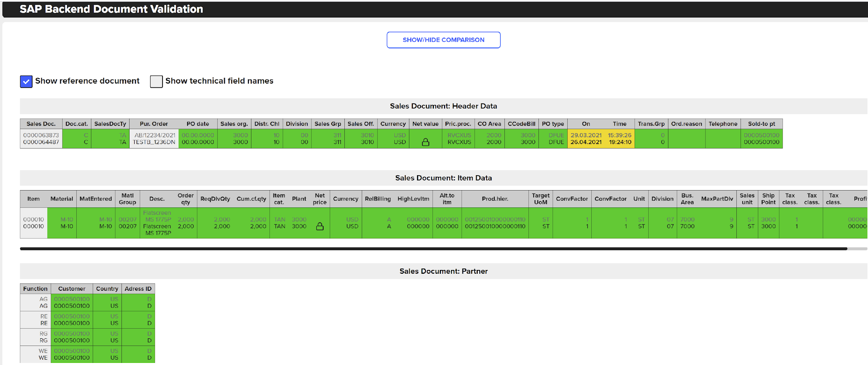Uncheck the Show reference document checkbox
Image resolution: width=868 pixels, height=365 pixels.
26,81
